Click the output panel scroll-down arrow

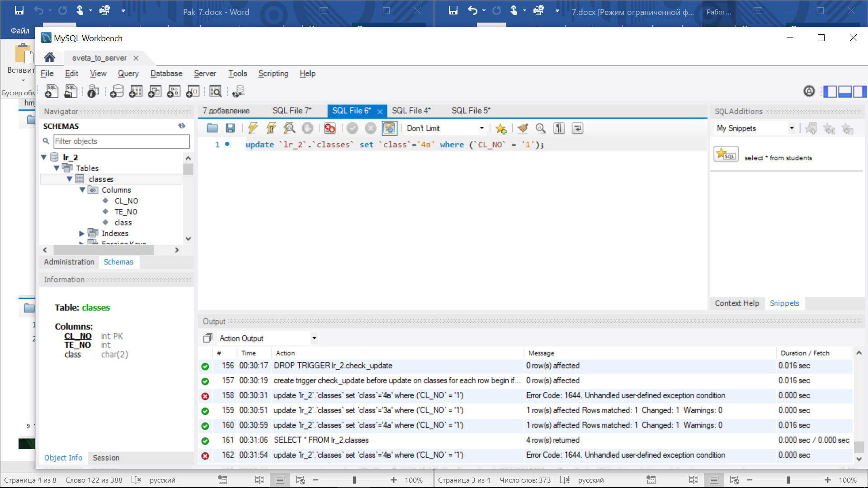[859, 459]
